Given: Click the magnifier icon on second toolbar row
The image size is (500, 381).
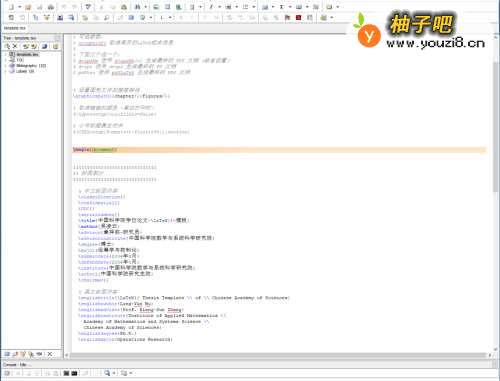Looking at the screenshot, I should (107, 17).
